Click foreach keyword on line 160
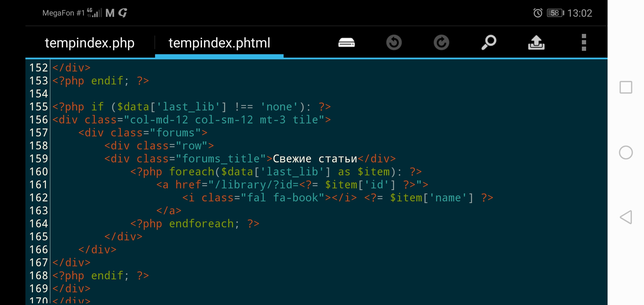644x305 pixels. coord(192,172)
